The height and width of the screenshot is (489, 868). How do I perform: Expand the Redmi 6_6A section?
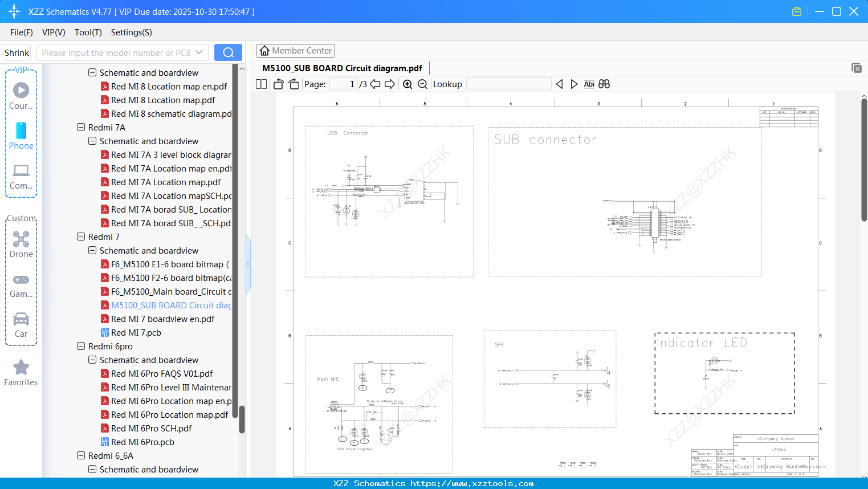coord(80,455)
